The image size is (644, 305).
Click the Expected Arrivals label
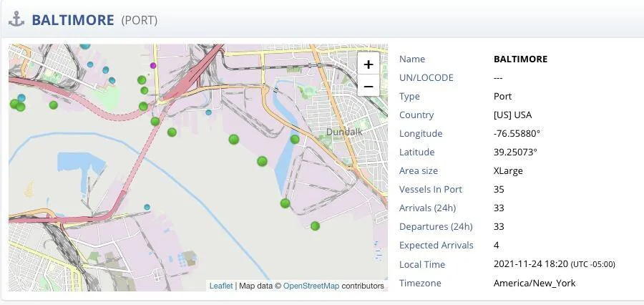click(436, 246)
